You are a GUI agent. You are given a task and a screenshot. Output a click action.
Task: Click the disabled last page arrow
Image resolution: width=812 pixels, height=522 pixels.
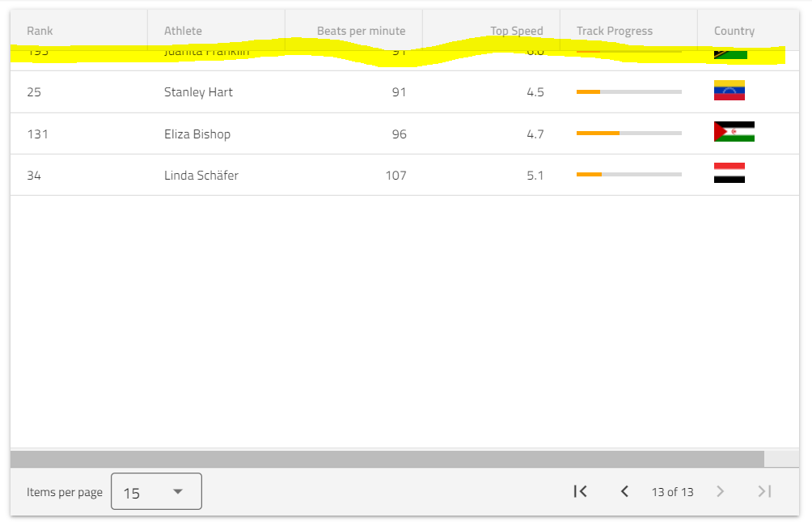pyautogui.click(x=764, y=491)
